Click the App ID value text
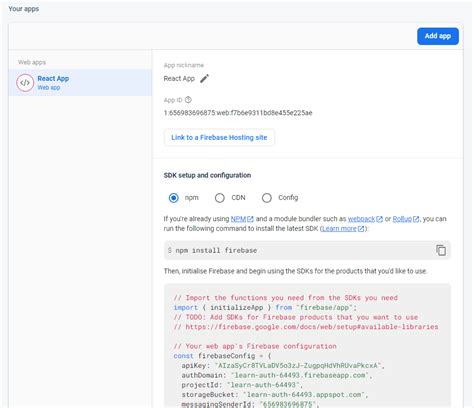Screen dimensions: 474x408 click(238, 113)
